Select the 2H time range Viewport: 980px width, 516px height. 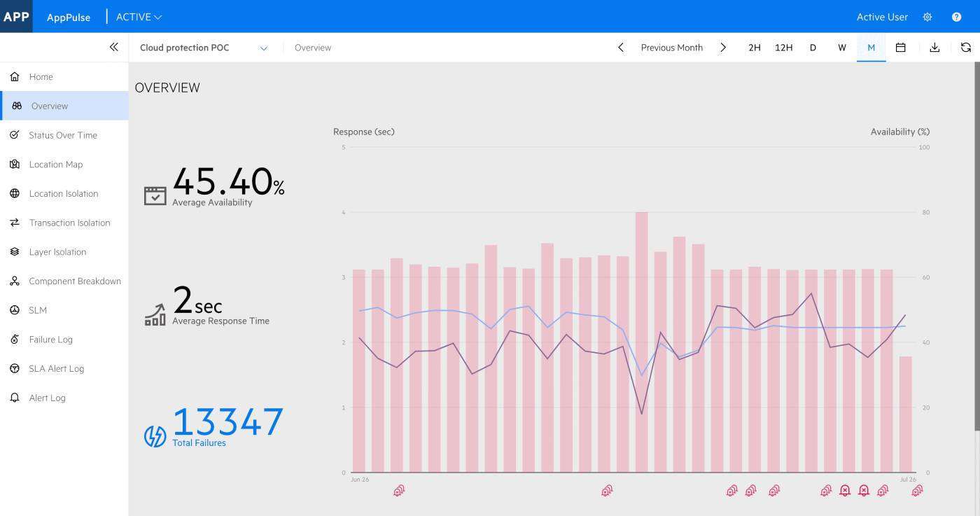pos(754,48)
